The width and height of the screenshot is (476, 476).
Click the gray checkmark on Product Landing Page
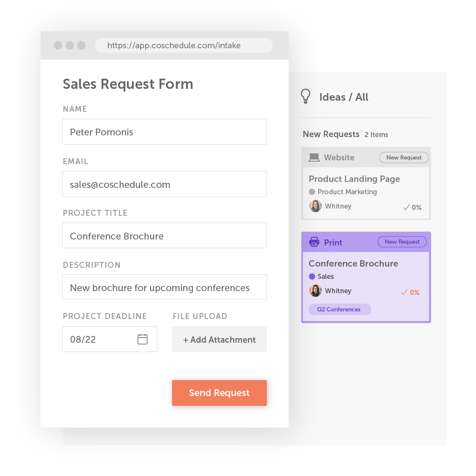tap(407, 207)
